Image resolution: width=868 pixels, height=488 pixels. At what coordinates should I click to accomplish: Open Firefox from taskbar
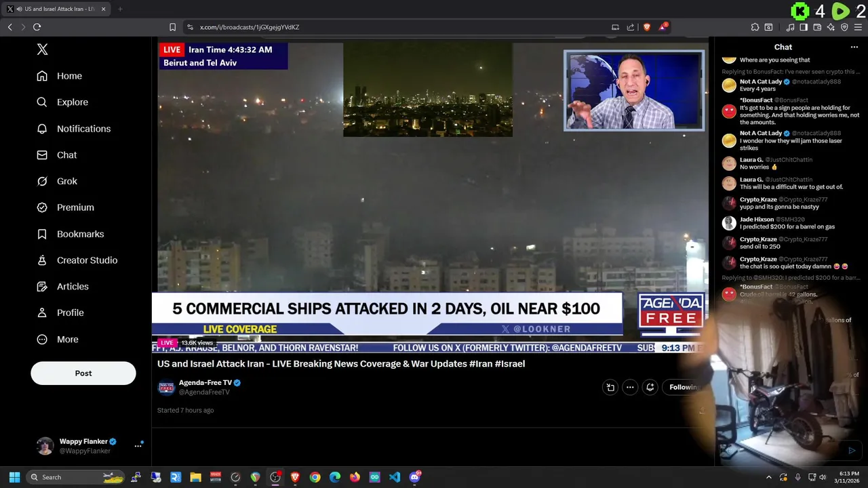pyautogui.click(x=355, y=477)
